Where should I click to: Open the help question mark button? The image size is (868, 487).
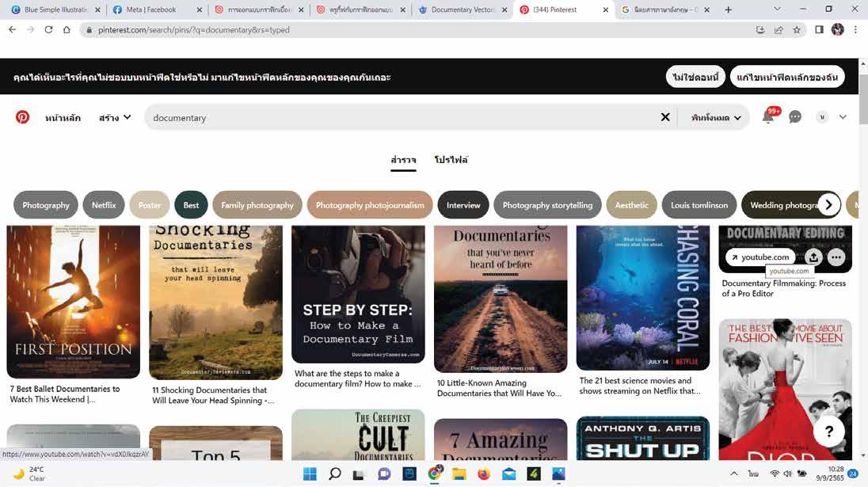828,431
